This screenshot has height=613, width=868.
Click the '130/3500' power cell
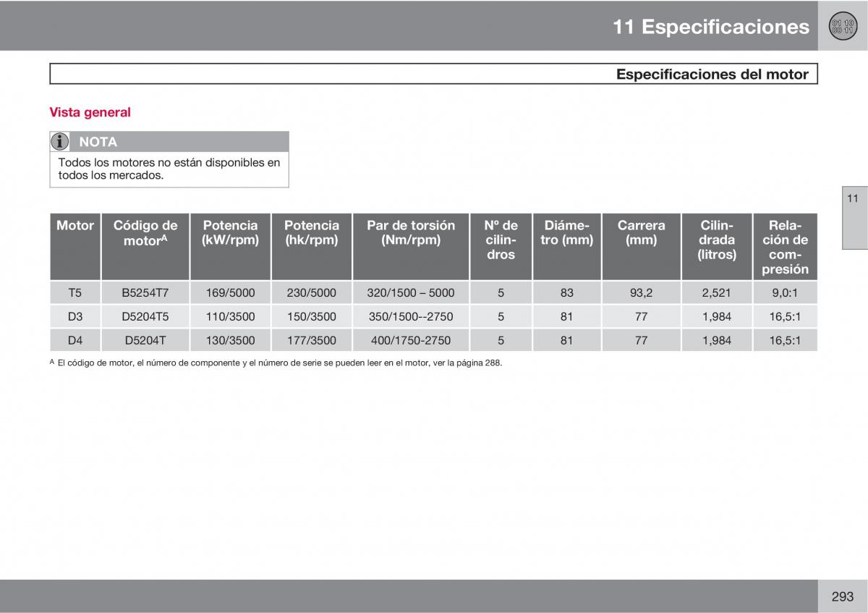point(230,340)
